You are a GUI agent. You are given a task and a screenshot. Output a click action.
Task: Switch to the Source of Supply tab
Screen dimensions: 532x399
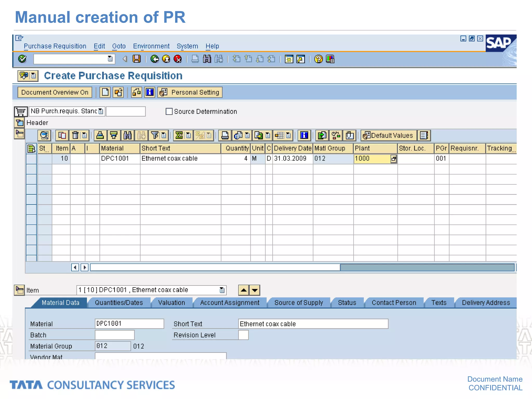click(x=299, y=303)
